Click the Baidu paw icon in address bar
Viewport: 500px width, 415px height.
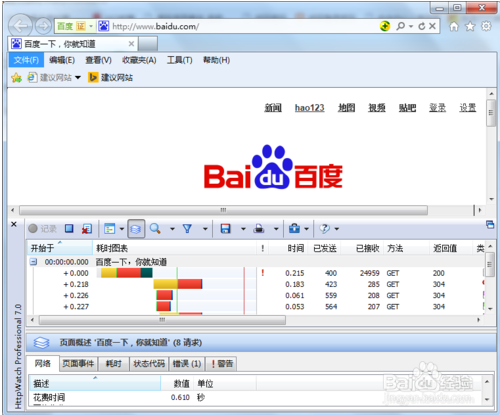104,26
